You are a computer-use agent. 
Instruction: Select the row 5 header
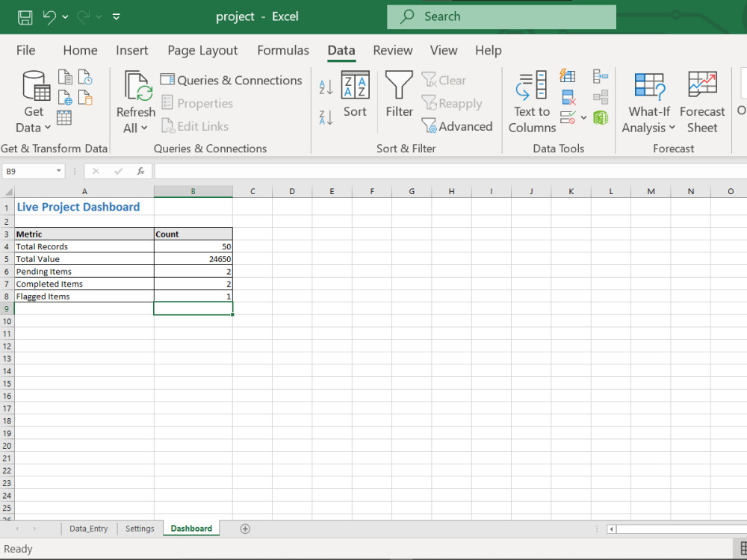click(x=7, y=259)
